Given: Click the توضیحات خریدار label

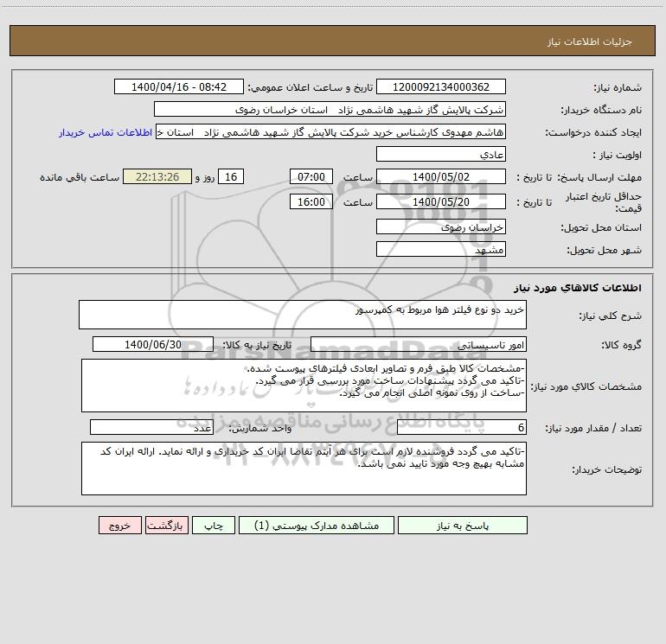Looking at the screenshot, I should point(606,470).
